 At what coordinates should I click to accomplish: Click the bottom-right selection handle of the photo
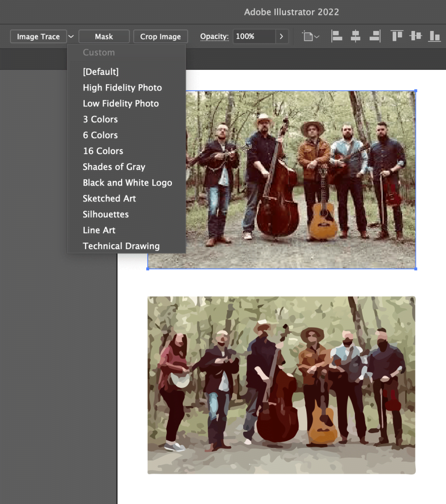pos(416,269)
